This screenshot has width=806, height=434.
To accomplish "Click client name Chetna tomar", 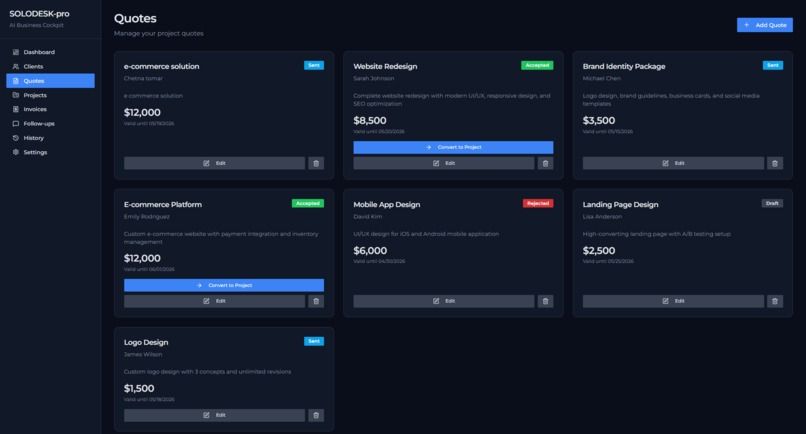I will point(143,78).
